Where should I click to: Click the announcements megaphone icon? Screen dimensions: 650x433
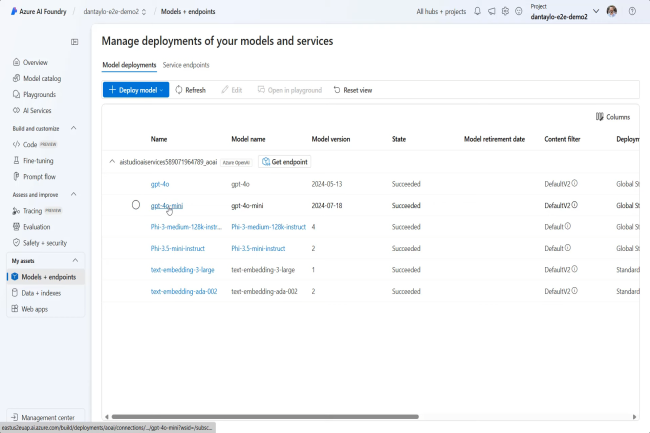click(491, 11)
